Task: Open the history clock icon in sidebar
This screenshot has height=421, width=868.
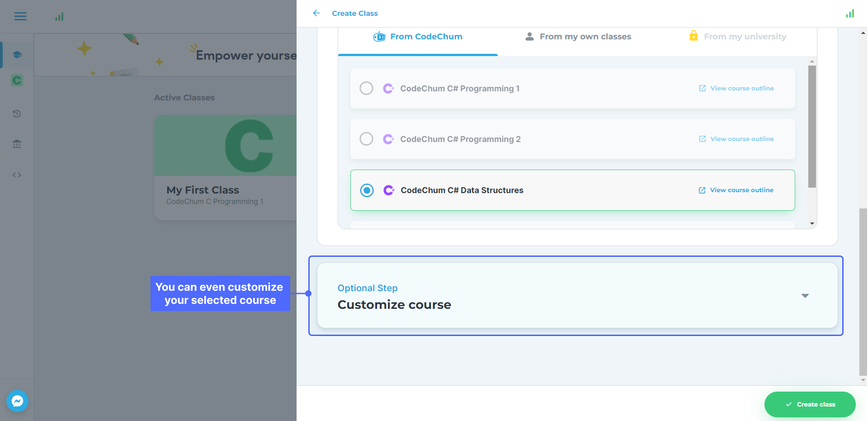Action: pyautogui.click(x=17, y=114)
